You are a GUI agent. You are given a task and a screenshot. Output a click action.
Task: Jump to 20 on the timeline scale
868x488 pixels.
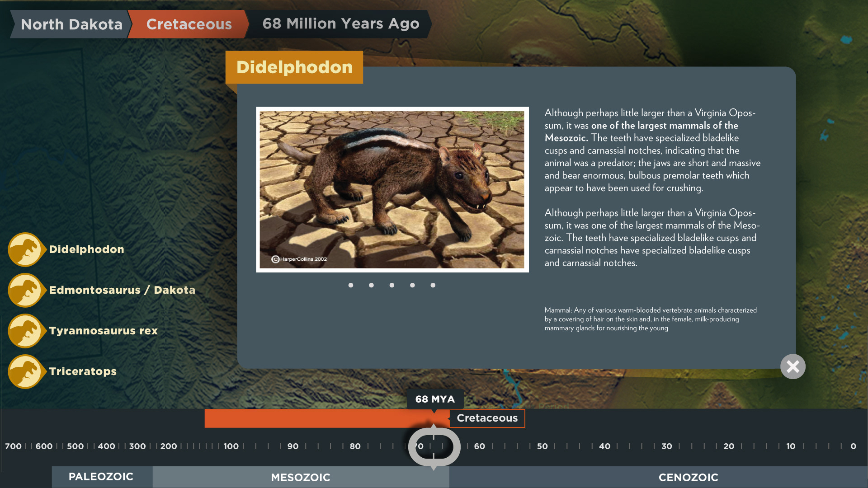[729, 446]
